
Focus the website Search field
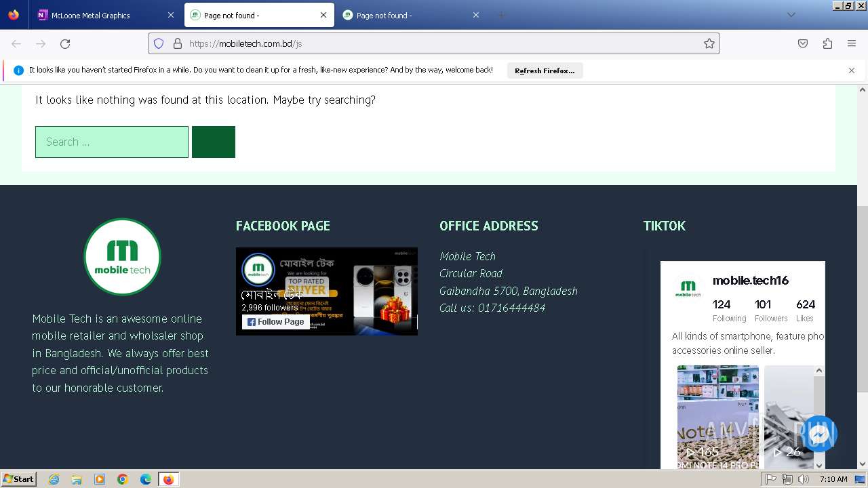(x=112, y=142)
